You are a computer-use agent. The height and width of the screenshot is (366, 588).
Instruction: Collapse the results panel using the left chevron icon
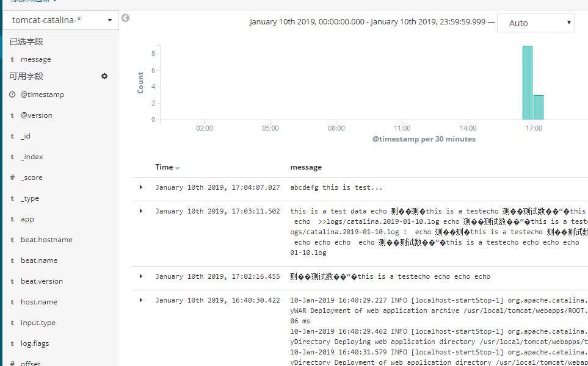pos(125,18)
